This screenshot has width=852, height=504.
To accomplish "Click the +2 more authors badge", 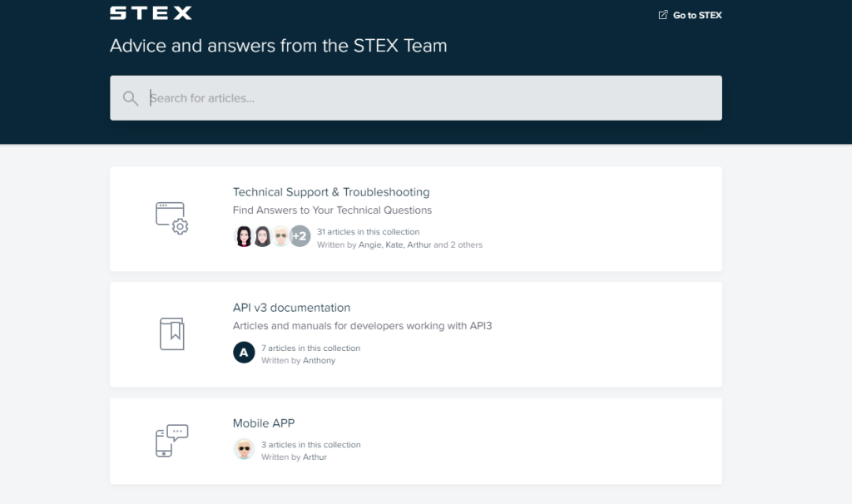I will tap(300, 236).
